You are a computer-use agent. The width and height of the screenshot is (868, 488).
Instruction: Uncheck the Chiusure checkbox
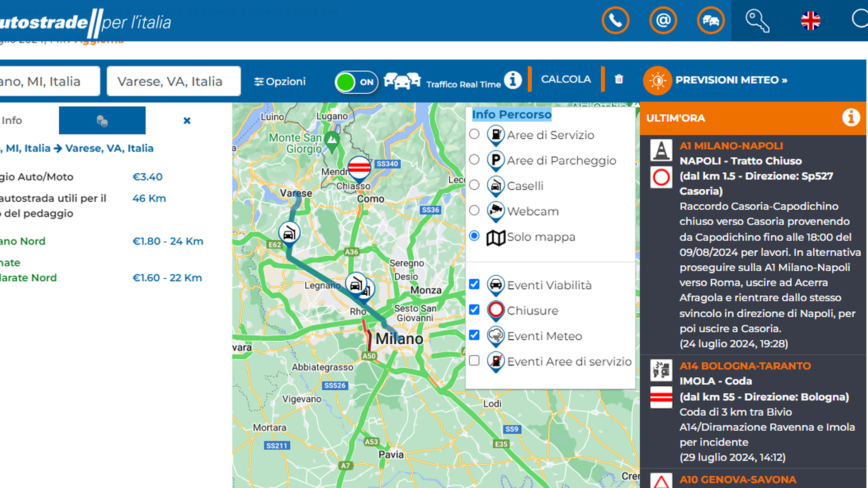(x=475, y=310)
